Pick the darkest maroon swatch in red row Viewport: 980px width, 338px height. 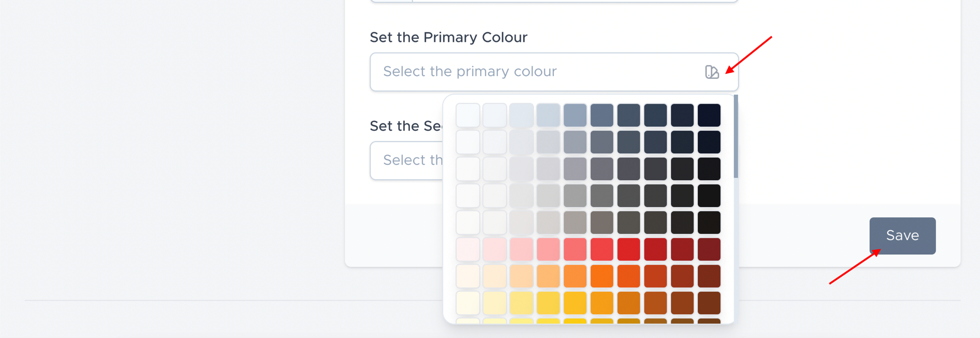(x=709, y=249)
